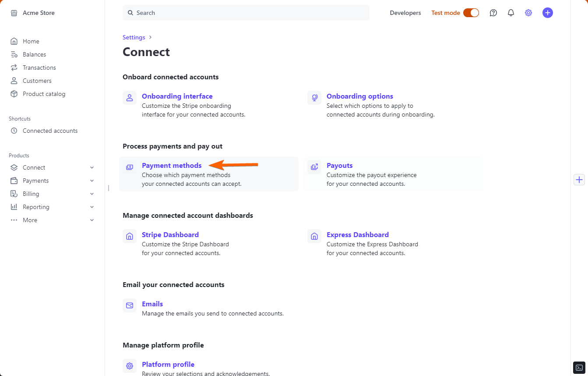Click the terminal console icon at bottom right

click(579, 367)
